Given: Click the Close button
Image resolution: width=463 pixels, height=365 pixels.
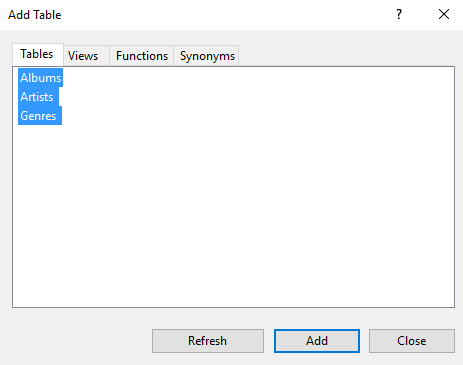Looking at the screenshot, I should (412, 341).
